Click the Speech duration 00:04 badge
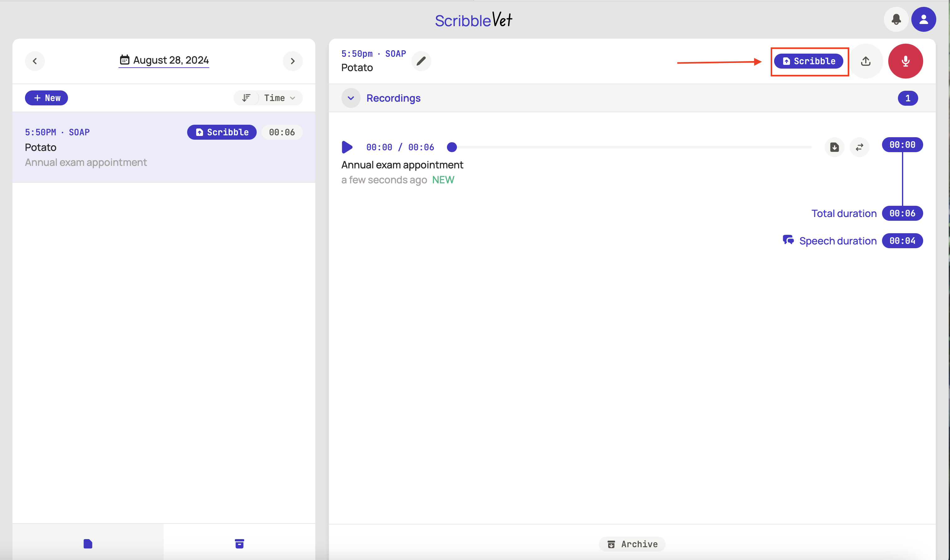950x560 pixels. click(x=903, y=241)
